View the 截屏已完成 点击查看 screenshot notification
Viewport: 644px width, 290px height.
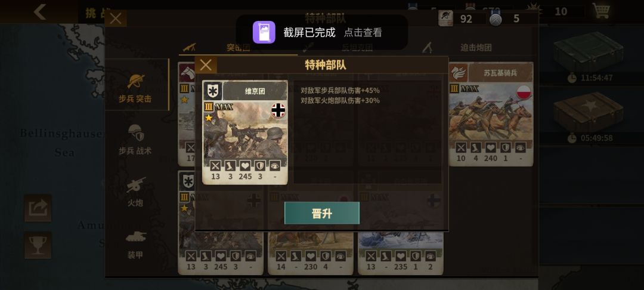click(322, 32)
